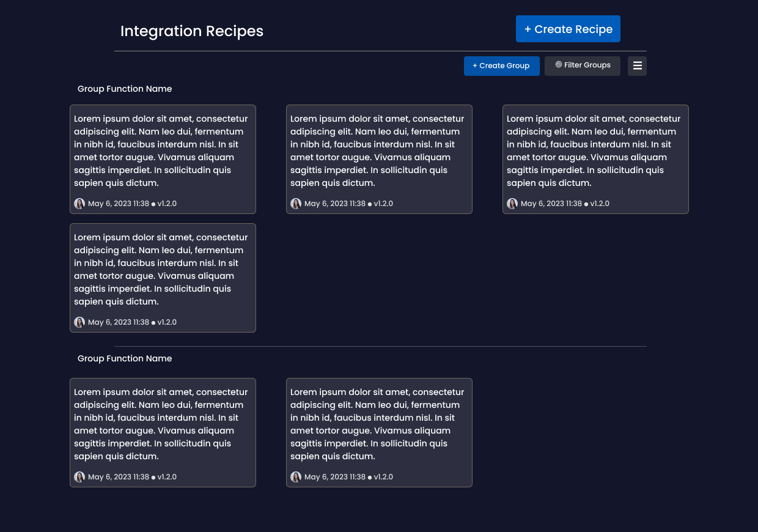This screenshot has width=758, height=532.
Task: Open the top-left recipe card
Action: pyautogui.click(x=163, y=159)
